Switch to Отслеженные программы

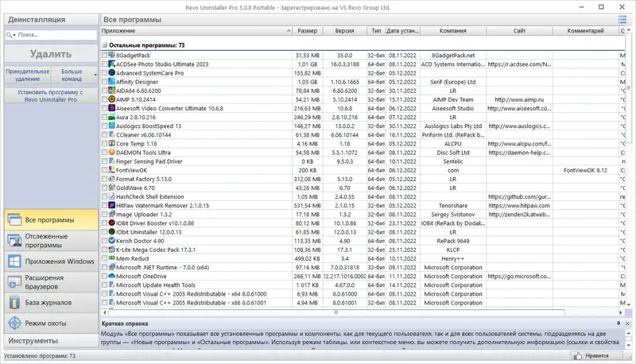tap(51, 241)
